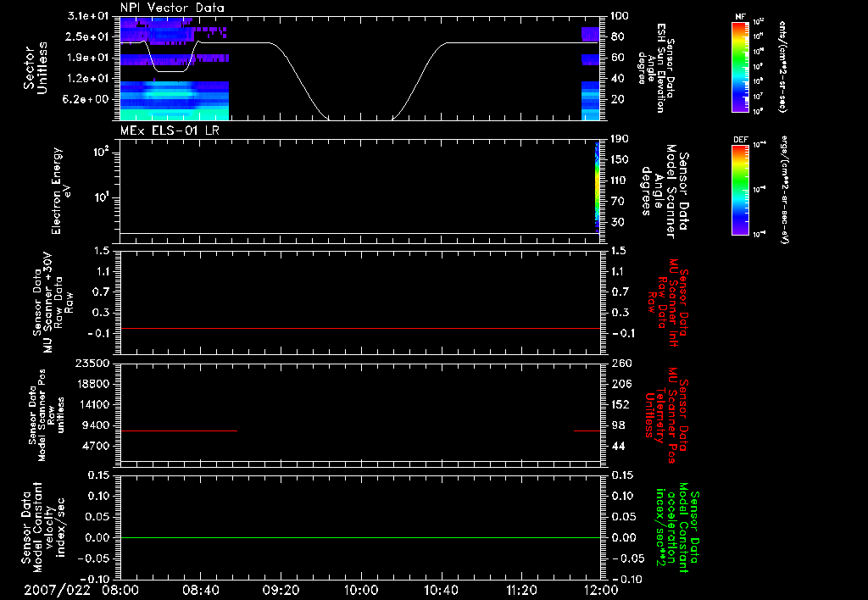
Task: Click the "44" telemetry tick label
Action: tap(618, 446)
